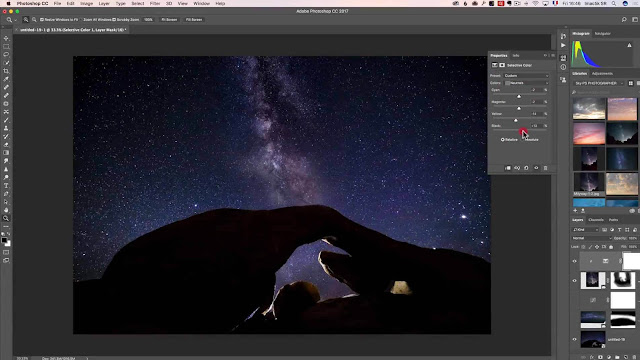Select the Zoom tool in the toolbox
Screen dimensions: 640x360
(6, 218)
